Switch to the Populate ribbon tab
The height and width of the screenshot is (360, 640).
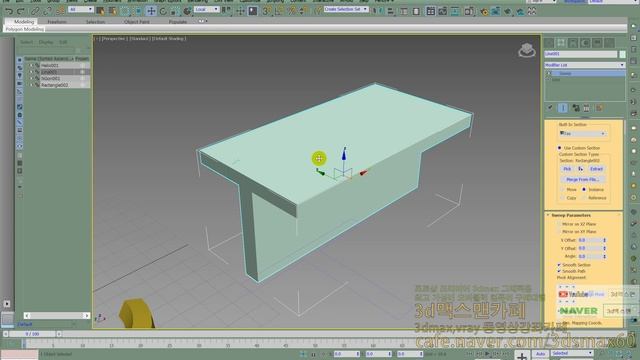[x=178, y=22]
